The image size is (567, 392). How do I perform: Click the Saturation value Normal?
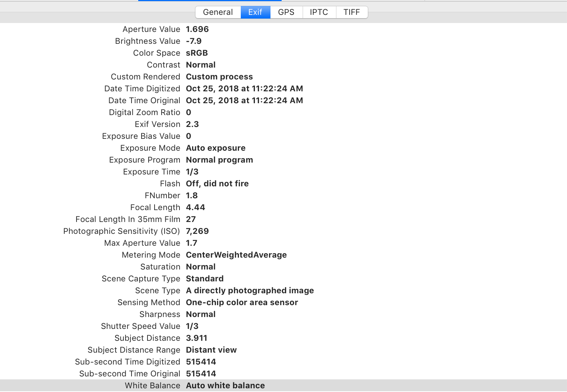[x=201, y=267]
